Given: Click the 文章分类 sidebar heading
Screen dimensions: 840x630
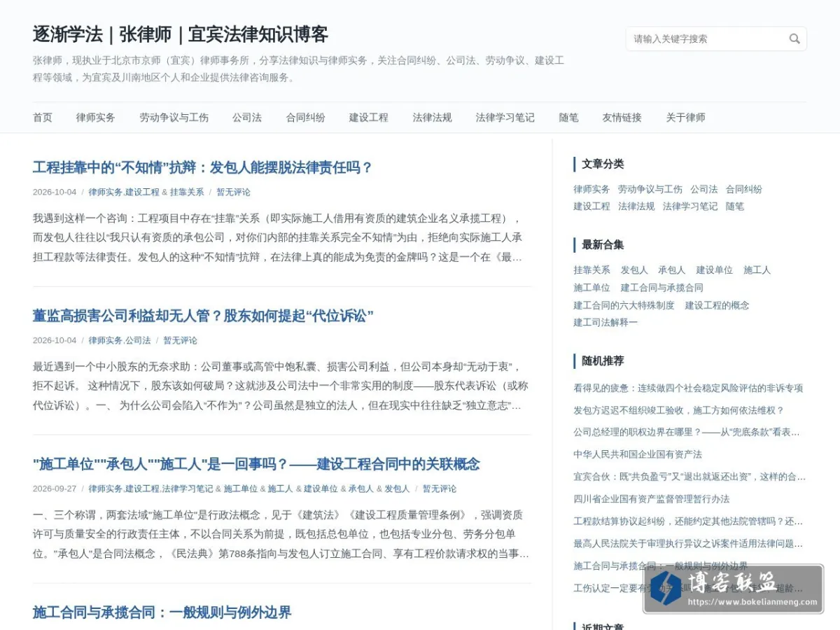Looking at the screenshot, I should (603, 164).
